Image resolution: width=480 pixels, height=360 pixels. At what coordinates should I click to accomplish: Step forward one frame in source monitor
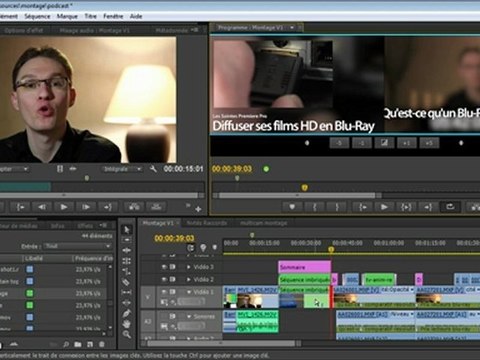click(86, 207)
